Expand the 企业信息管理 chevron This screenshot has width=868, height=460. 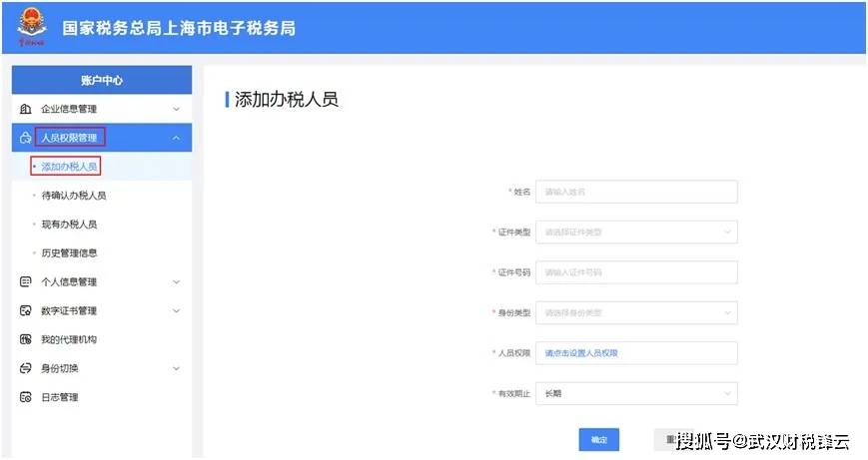[176, 109]
